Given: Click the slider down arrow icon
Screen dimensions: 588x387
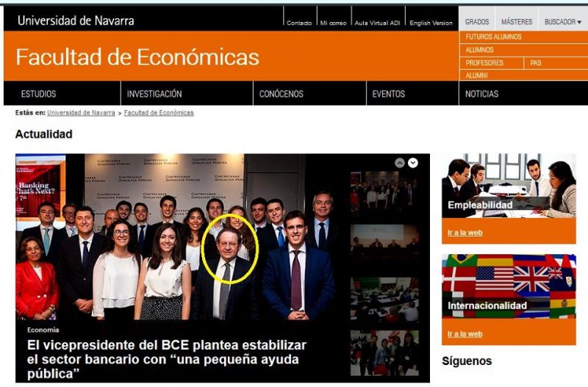Looking at the screenshot, I should click(413, 163).
